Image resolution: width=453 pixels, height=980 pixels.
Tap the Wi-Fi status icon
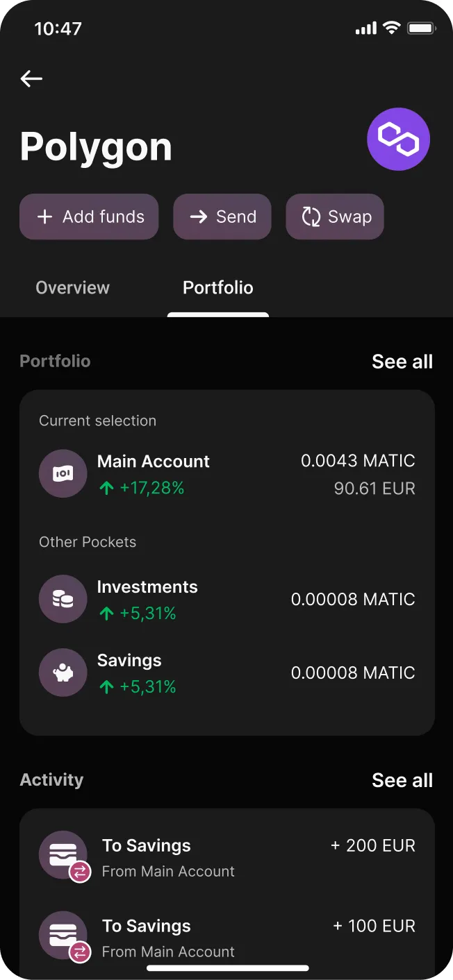tap(392, 28)
